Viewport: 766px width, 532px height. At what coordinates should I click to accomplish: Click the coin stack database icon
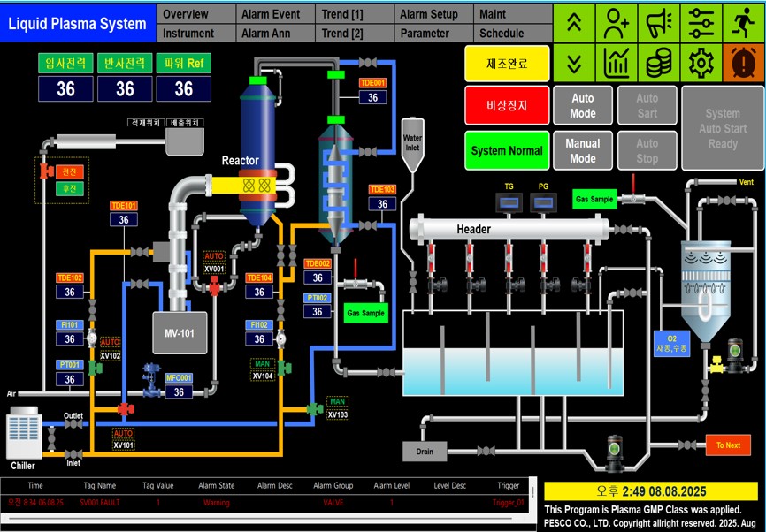659,63
